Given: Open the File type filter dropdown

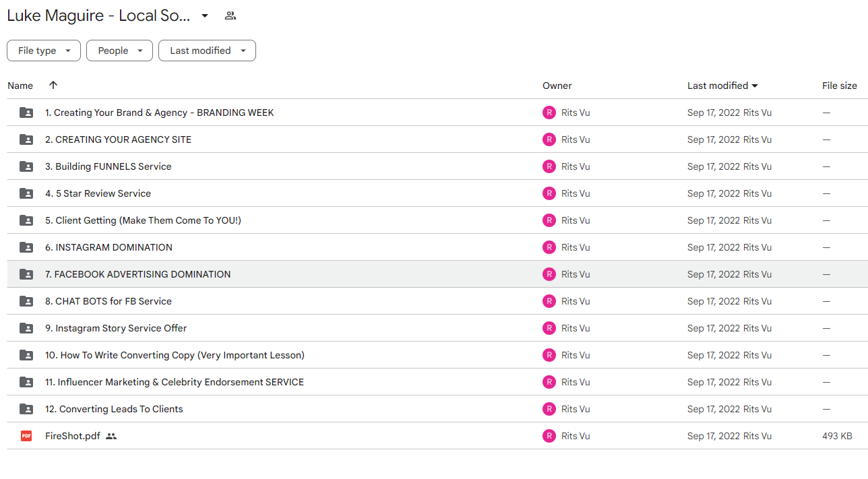Looking at the screenshot, I should [44, 51].
